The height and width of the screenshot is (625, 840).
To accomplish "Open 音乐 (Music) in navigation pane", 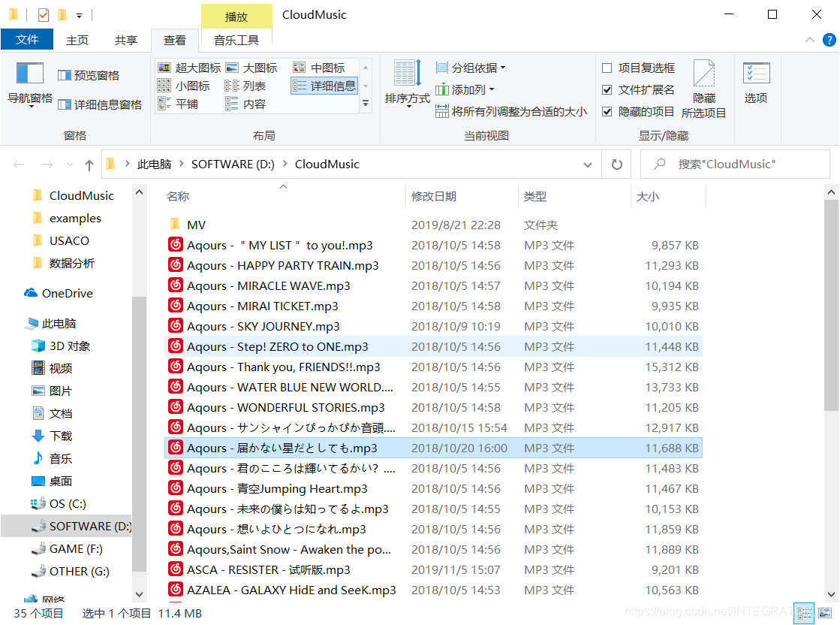I will pyautogui.click(x=53, y=459).
